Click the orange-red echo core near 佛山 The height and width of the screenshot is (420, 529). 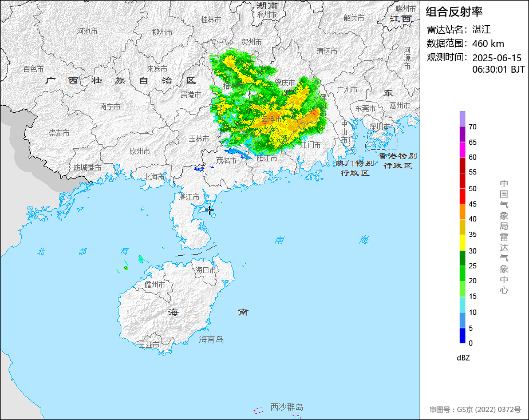click(314, 113)
